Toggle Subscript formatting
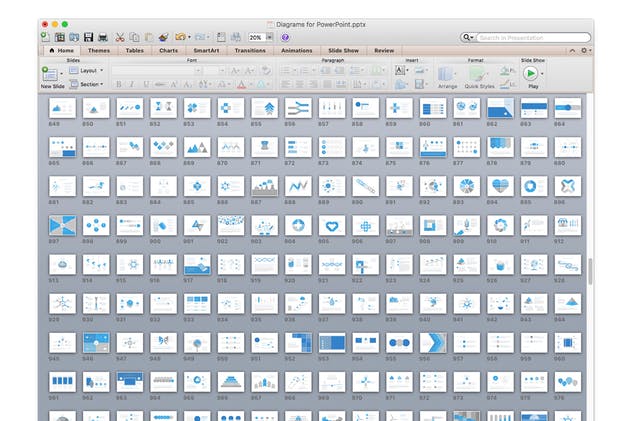632x421 pixels. [x=187, y=85]
